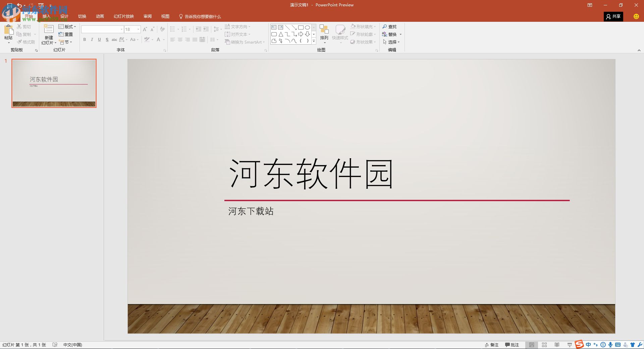Image resolution: width=644 pixels, height=349 pixels.
Task: Apply italic formatting to text
Action: point(92,40)
